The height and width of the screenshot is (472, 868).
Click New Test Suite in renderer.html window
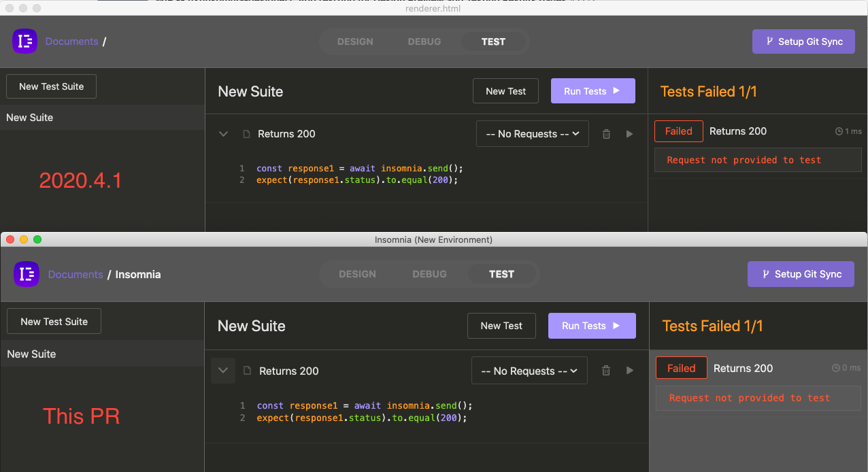tap(51, 86)
